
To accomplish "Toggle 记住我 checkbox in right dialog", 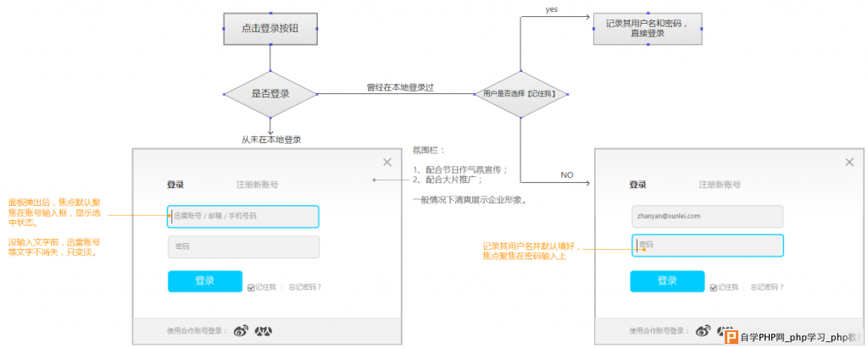I will 713,287.
